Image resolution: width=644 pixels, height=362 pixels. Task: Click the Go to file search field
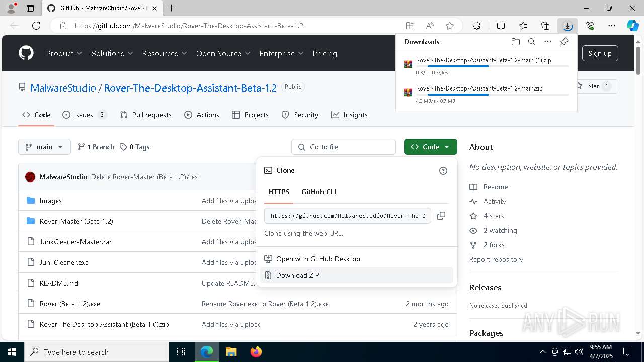click(344, 147)
